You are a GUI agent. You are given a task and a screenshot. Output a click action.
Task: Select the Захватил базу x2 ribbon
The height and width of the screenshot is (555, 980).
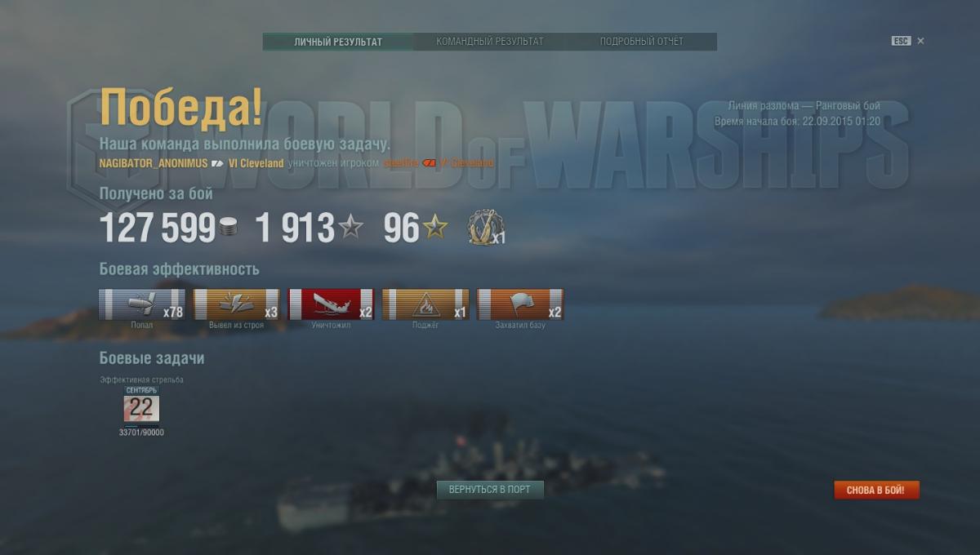tap(520, 304)
